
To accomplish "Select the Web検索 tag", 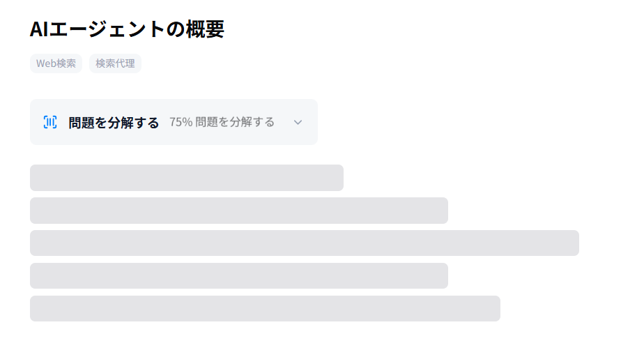I will (x=56, y=63).
